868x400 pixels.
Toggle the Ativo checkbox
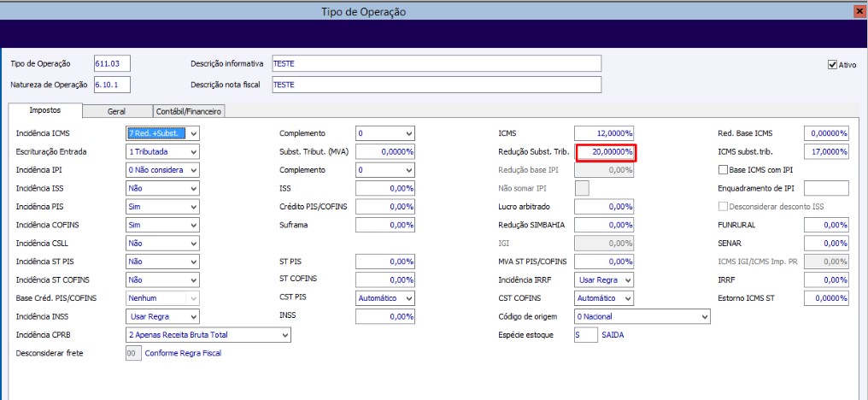pyautogui.click(x=832, y=65)
